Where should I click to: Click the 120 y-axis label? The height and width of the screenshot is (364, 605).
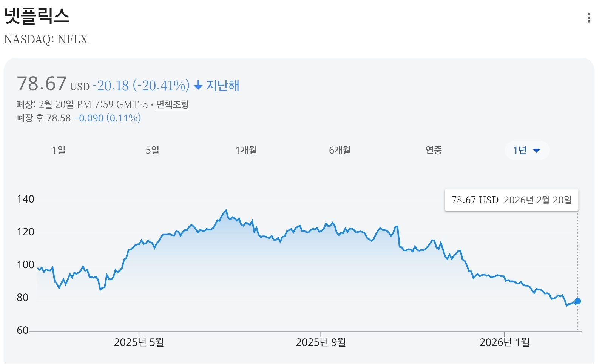(x=25, y=232)
